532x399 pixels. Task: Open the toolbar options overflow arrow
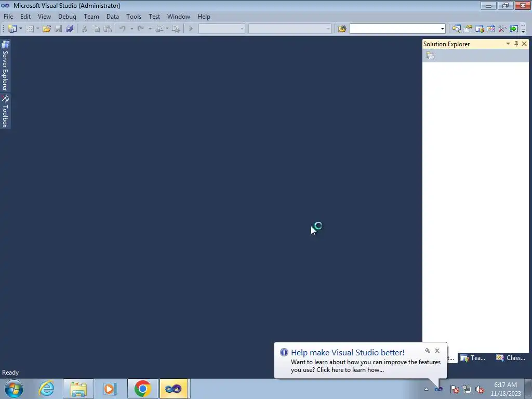523,29
